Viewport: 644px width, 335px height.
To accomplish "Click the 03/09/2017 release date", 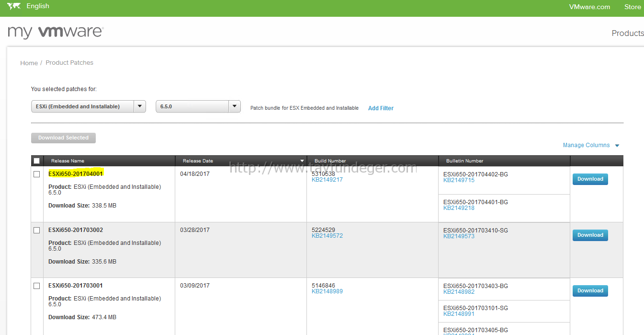I will (195, 286).
